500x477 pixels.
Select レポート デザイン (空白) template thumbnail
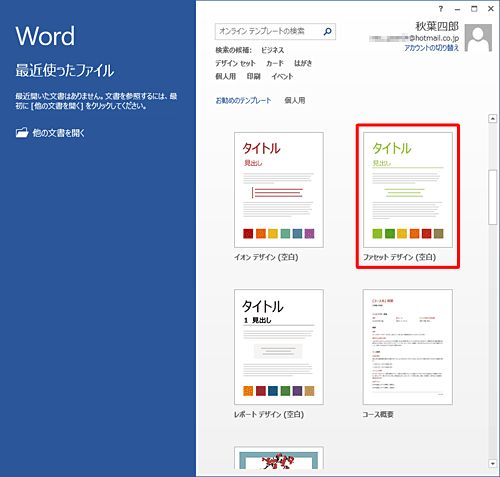[279, 347]
